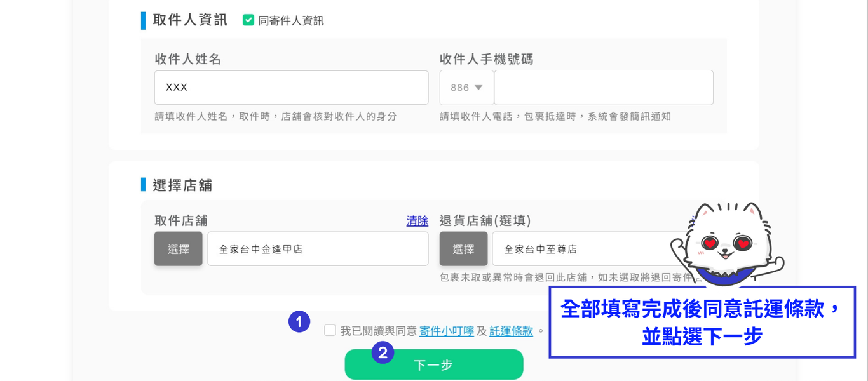
Task: Click 選擇 button for 退貨店舖
Action: point(464,249)
